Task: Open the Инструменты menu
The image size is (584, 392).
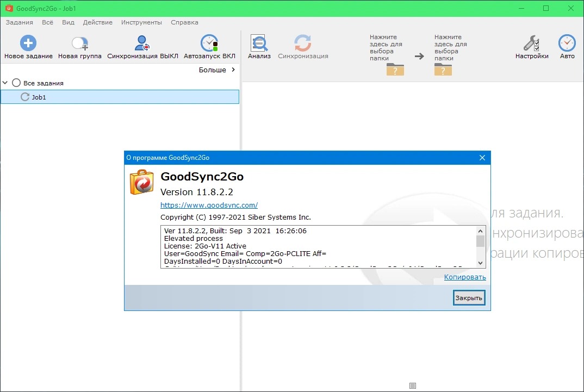Action: tap(141, 22)
